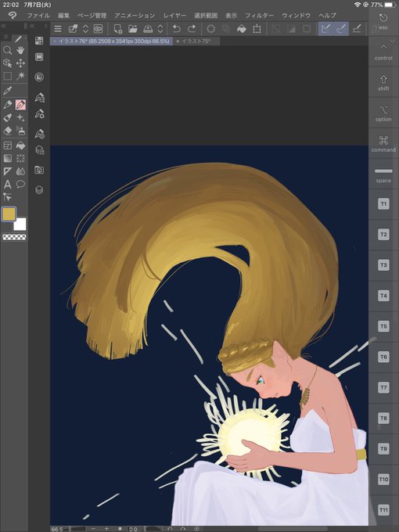
Task: Select the Eraser tool
Action: pos(8,131)
